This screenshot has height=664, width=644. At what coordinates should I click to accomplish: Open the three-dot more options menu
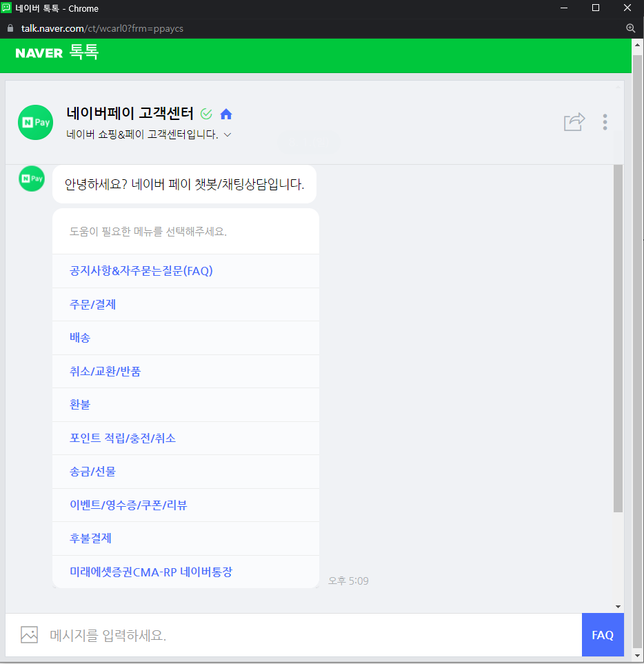click(x=605, y=122)
